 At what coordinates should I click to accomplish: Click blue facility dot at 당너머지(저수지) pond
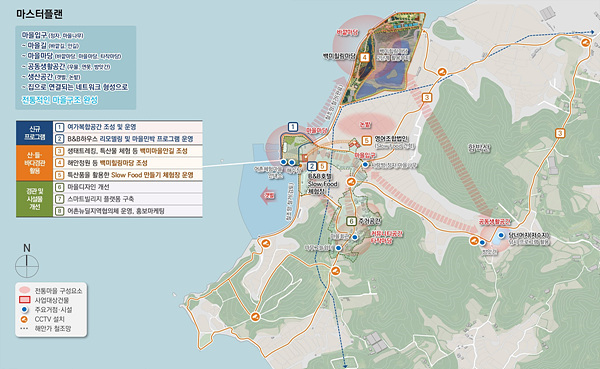501,235
